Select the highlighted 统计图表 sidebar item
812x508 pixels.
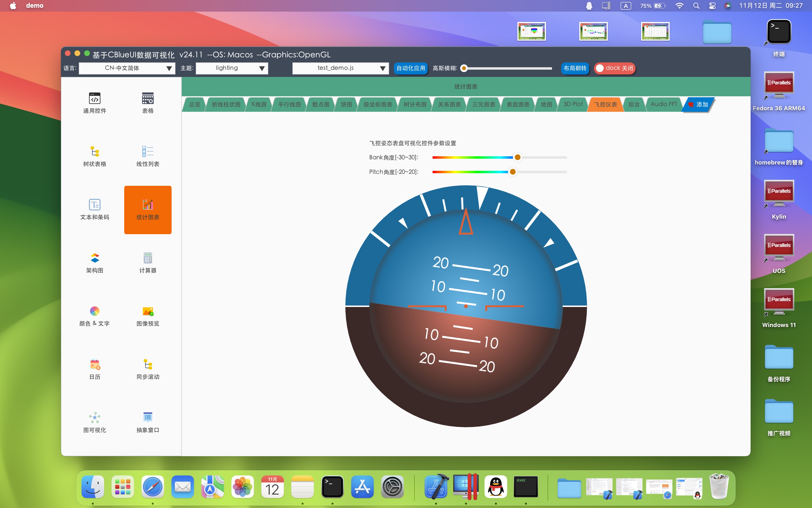pyautogui.click(x=148, y=210)
